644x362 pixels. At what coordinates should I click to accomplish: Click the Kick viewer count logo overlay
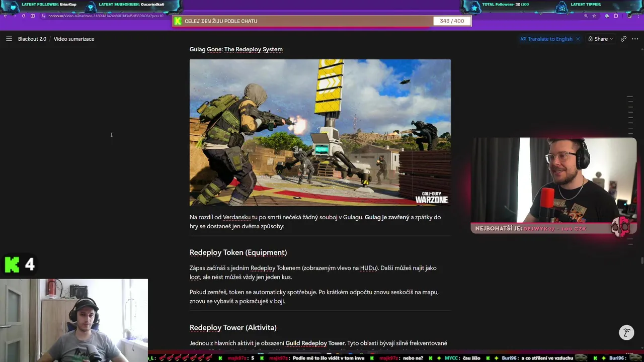12,264
